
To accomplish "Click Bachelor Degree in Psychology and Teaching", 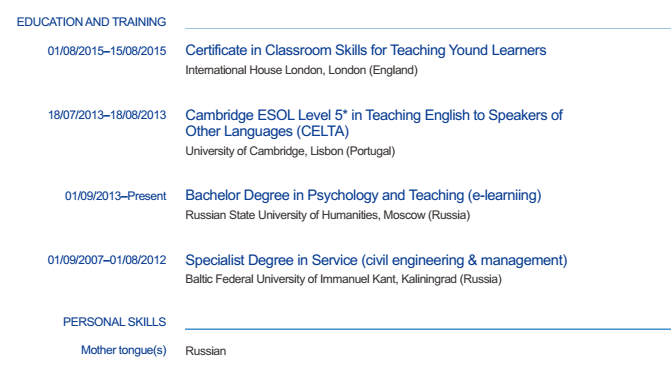I will (363, 195).
